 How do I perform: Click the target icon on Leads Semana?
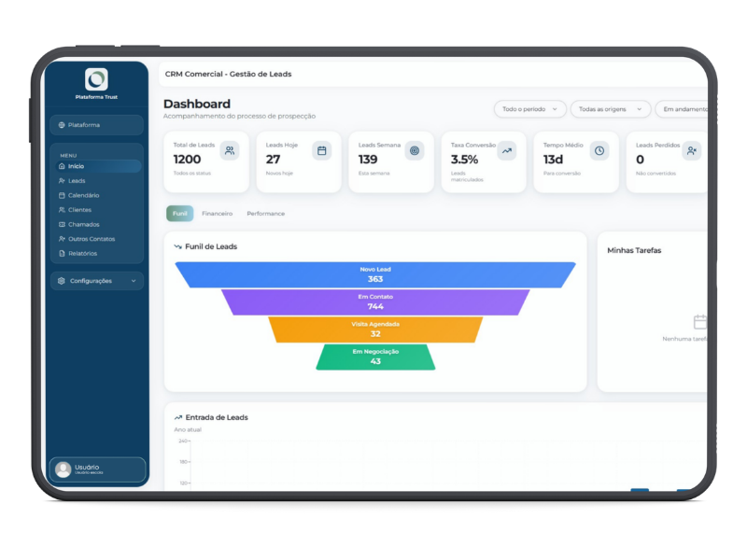(x=415, y=151)
